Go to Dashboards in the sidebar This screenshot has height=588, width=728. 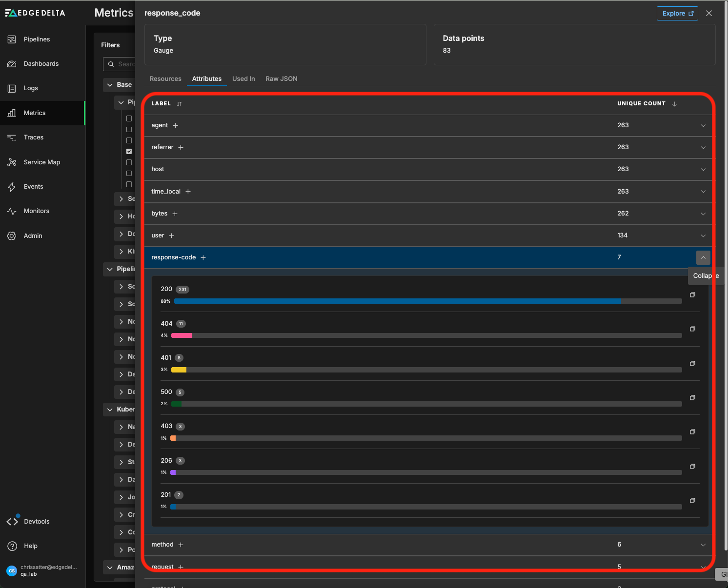tap(41, 64)
